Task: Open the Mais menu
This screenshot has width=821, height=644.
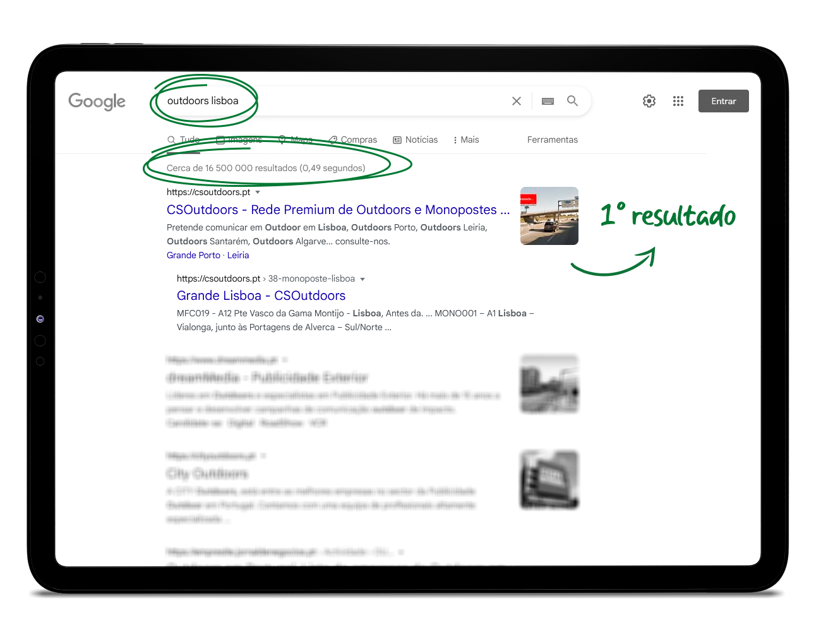Action: [466, 140]
